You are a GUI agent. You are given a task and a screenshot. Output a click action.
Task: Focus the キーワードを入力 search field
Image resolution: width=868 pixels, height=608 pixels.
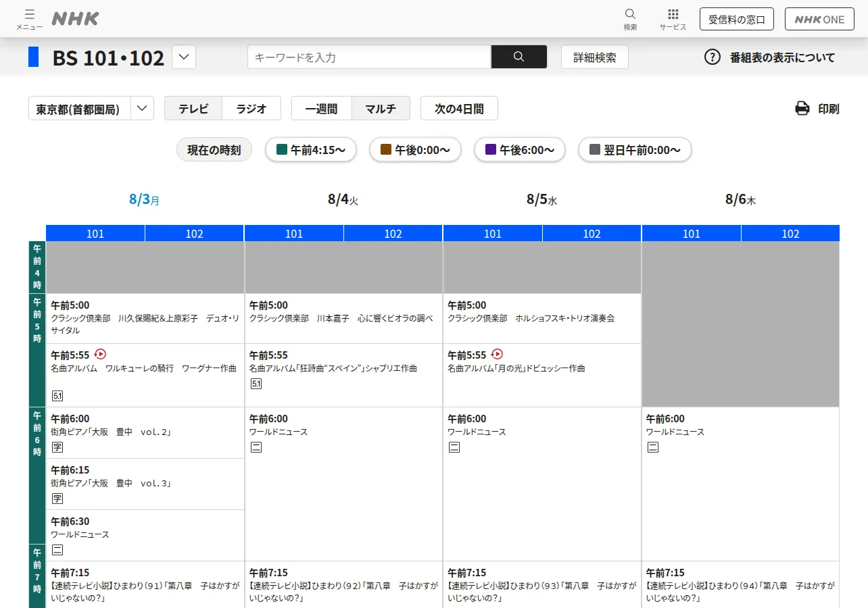click(x=369, y=57)
